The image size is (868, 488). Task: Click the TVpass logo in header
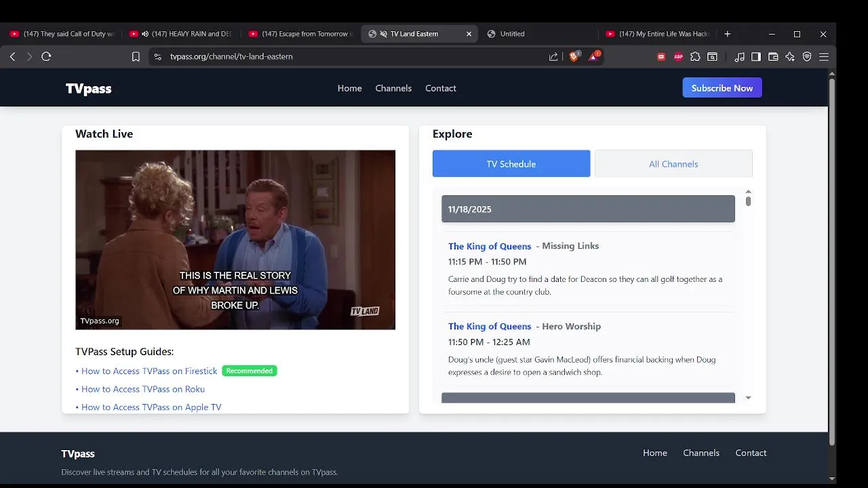pos(88,89)
